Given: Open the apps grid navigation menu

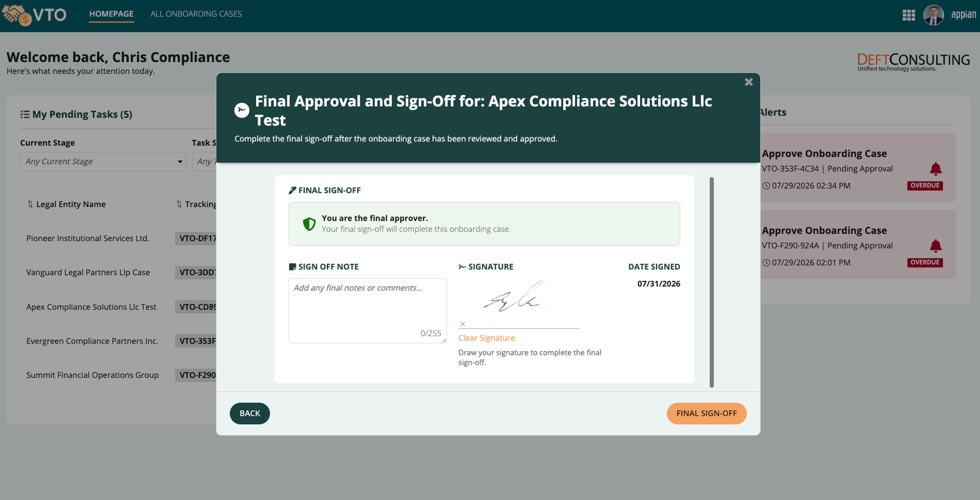Looking at the screenshot, I should click(x=909, y=15).
